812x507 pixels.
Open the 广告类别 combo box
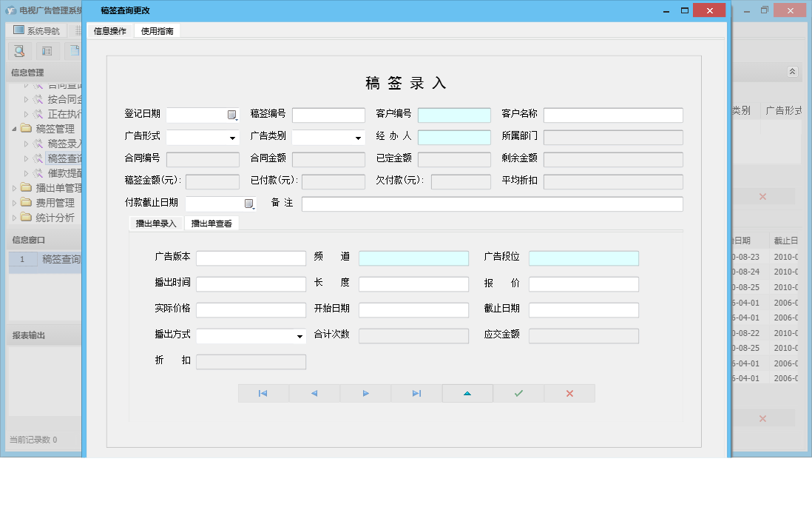point(358,138)
